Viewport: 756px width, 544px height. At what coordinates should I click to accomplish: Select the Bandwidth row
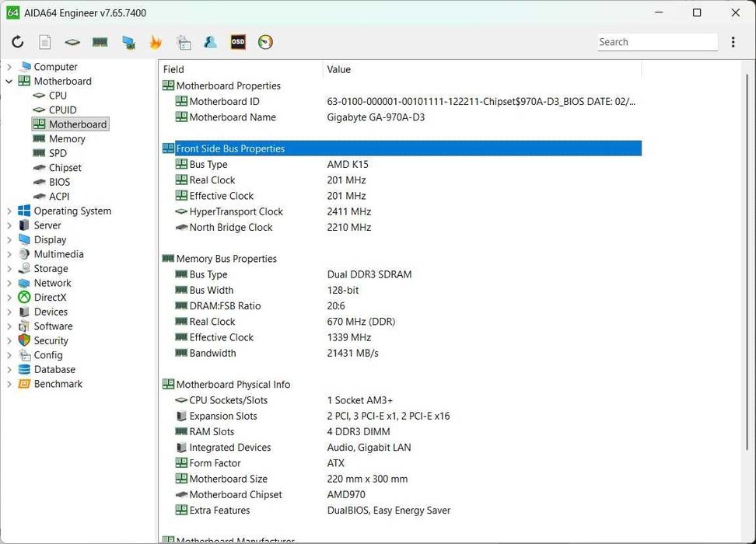(401, 353)
